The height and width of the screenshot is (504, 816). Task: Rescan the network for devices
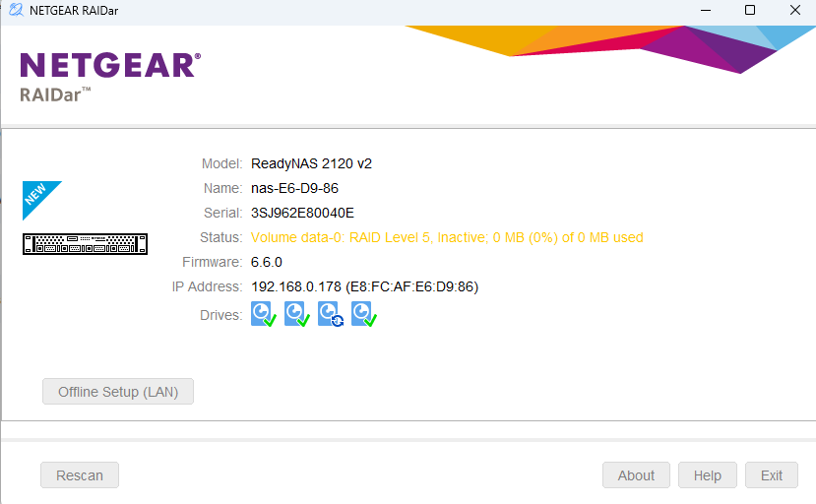[80, 474]
